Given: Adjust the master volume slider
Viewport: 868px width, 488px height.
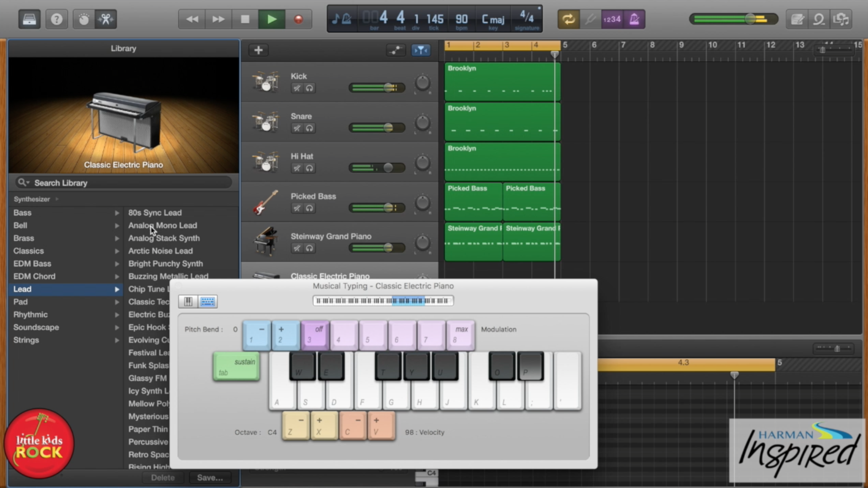Looking at the screenshot, I should pos(750,19).
